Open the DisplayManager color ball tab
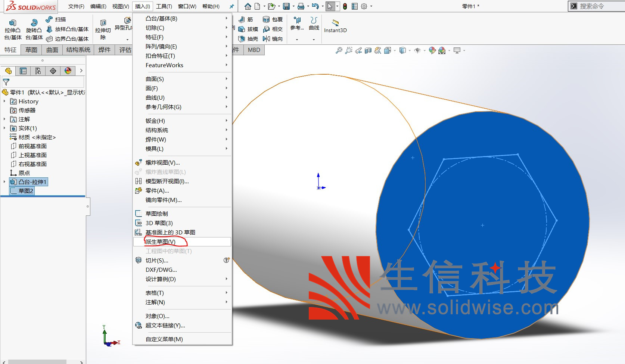Image resolution: width=625 pixels, height=364 pixels. 68,71
